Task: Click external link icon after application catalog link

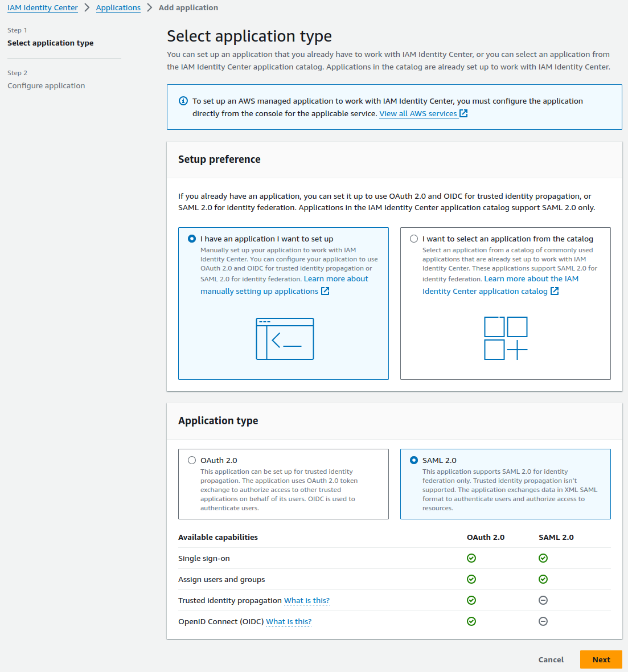Action: 555,291
